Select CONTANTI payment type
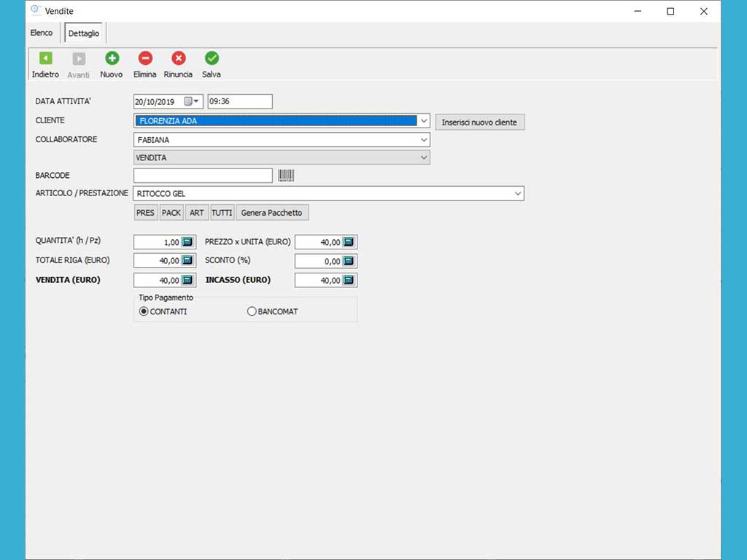The image size is (747, 560). point(144,311)
